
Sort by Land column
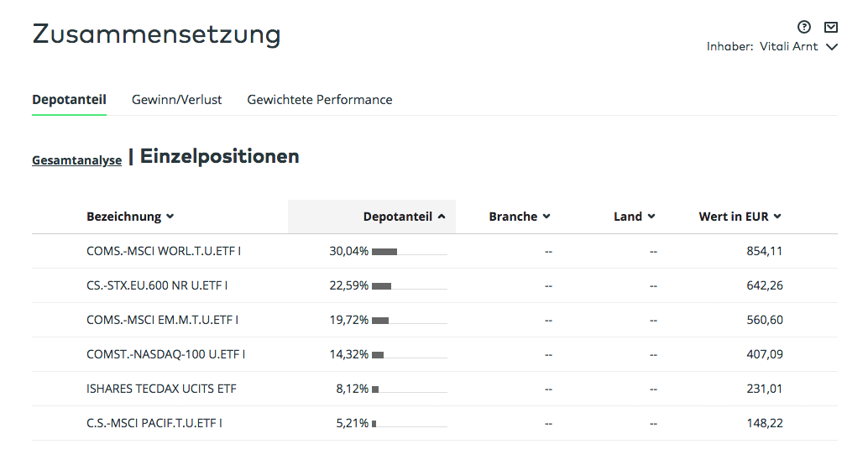point(635,217)
